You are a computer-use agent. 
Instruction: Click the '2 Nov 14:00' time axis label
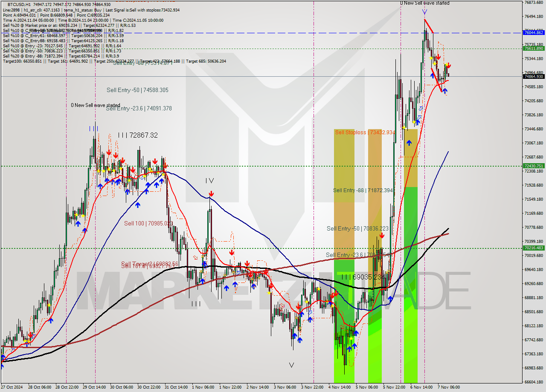point(258,387)
